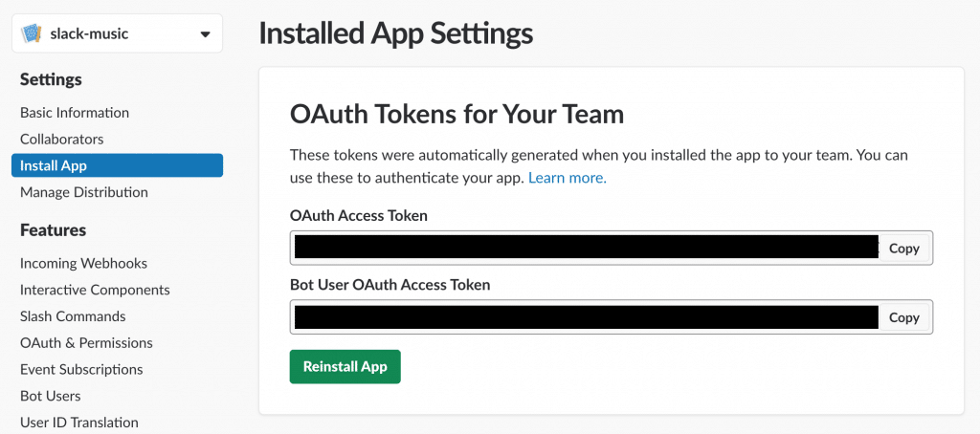The image size is (980, 434).
Task: Open Basic Information settings
Action: coord(75,113)
